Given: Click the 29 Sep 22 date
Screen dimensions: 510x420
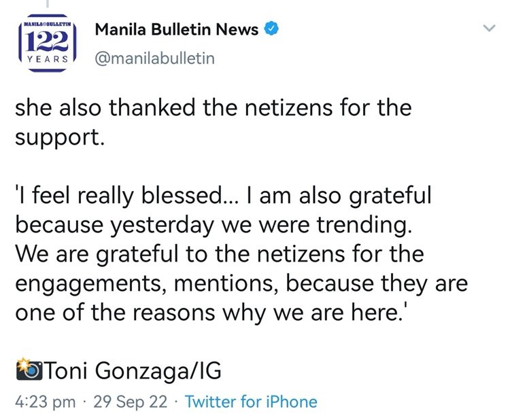Looking at the screenshot, I should click(131, 402).
